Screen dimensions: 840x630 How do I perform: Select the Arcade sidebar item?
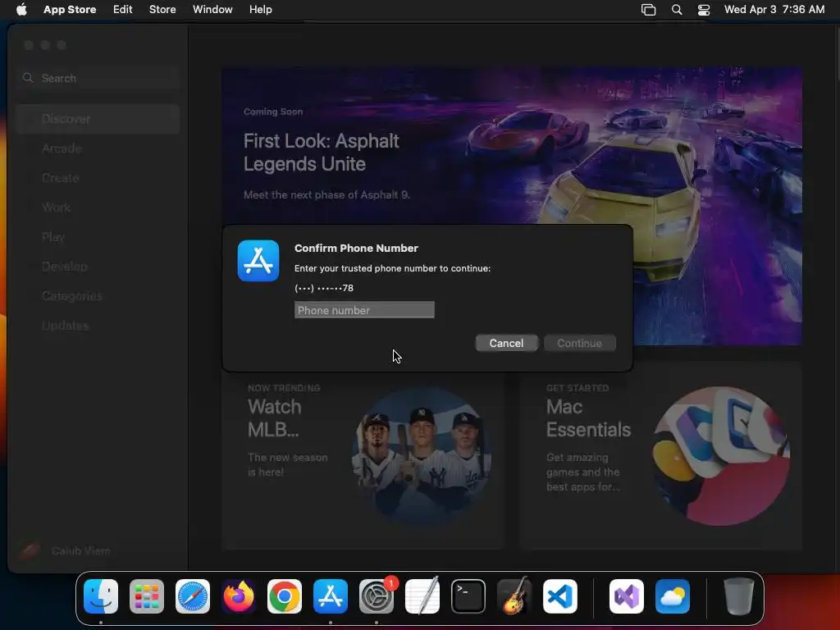(98, 148)
